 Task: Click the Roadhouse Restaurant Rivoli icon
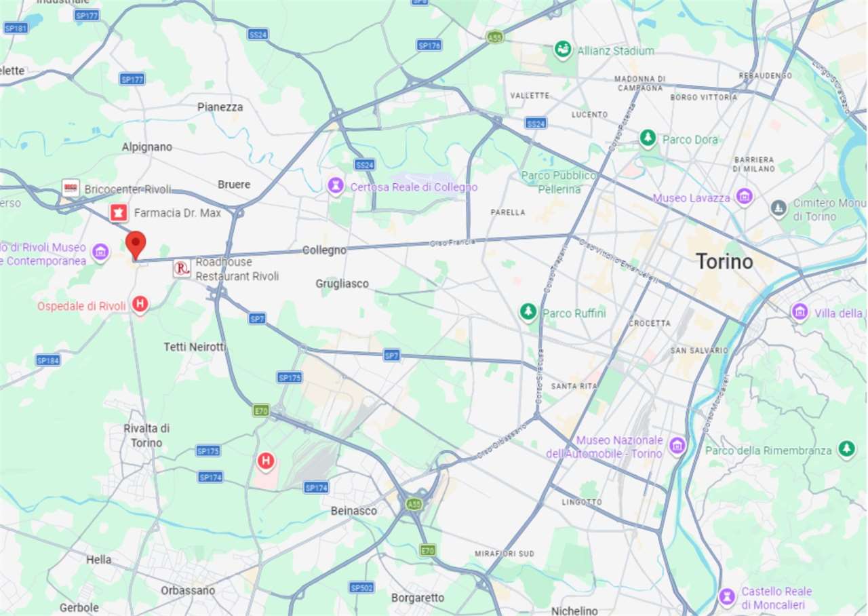pyautogui.click(x=182, y=269)
